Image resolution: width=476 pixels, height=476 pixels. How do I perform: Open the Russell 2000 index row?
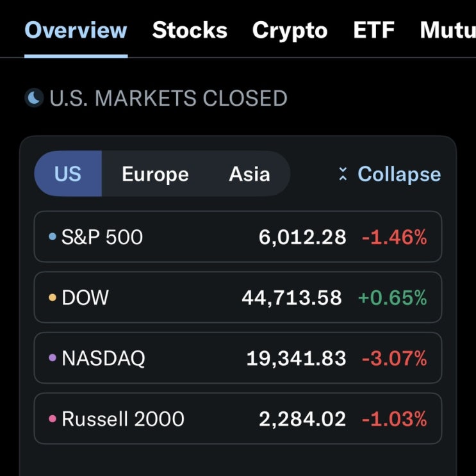(238, 418)
